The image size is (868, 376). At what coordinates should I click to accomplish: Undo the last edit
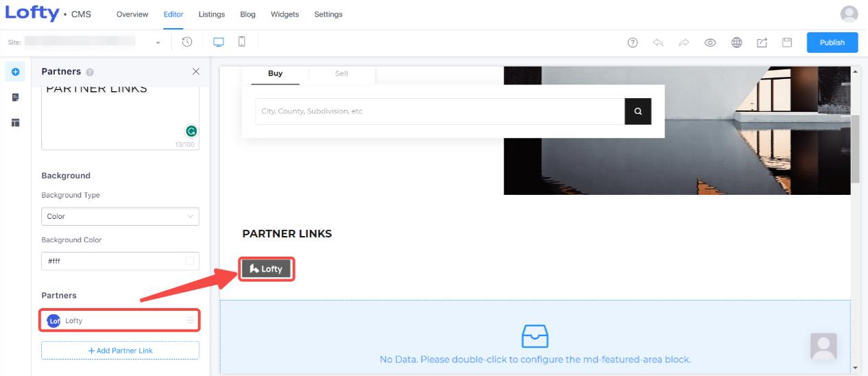coord(658,43)
